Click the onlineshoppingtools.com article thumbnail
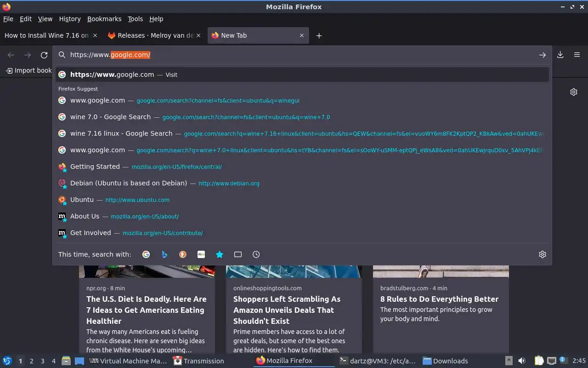Image resolution: width=588 pixels, height=368 pixels. (x=294, y=271)
